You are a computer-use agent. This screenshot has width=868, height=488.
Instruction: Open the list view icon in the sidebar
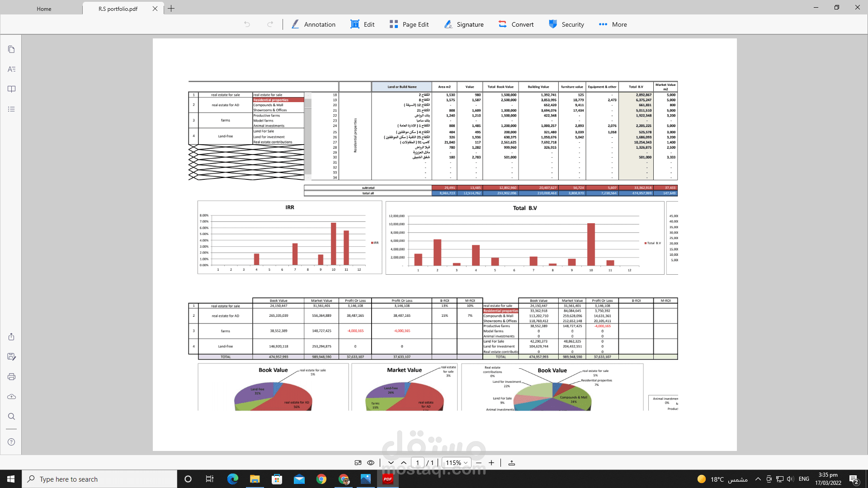11,109
